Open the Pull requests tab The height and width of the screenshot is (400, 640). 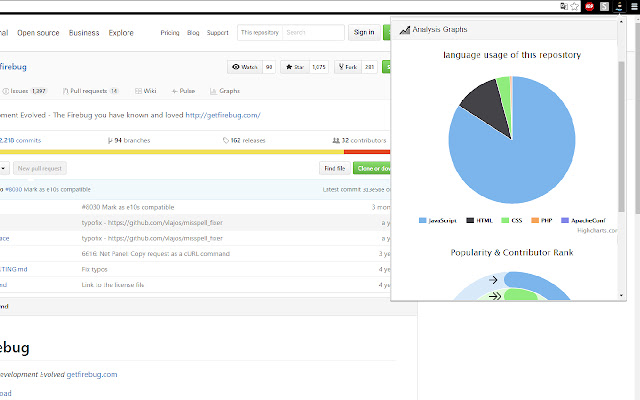pyautogui.click(x=92, y=91)
